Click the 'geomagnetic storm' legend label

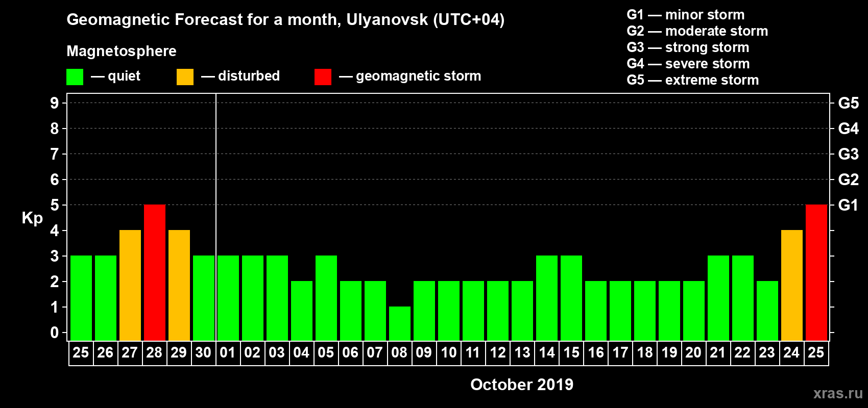pos(419,76)
